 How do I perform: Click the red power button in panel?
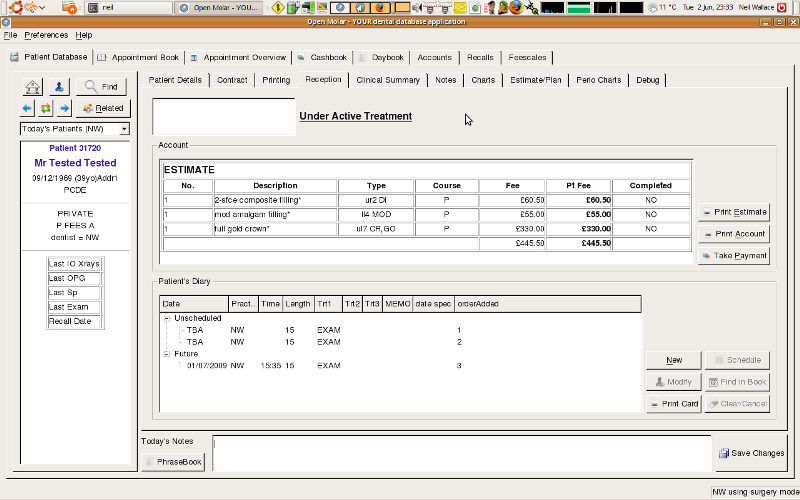(x=781, y=7)
